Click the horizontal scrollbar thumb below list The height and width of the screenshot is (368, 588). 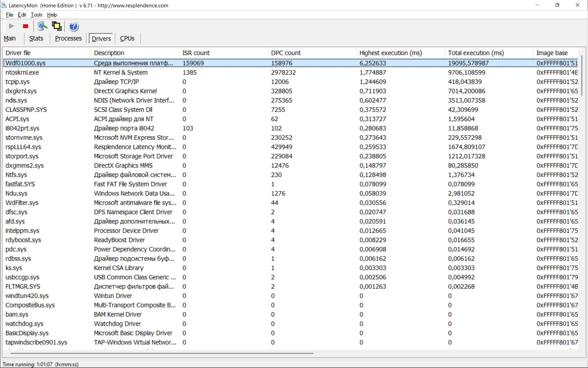pyautogui.click(x=162, y=353)
